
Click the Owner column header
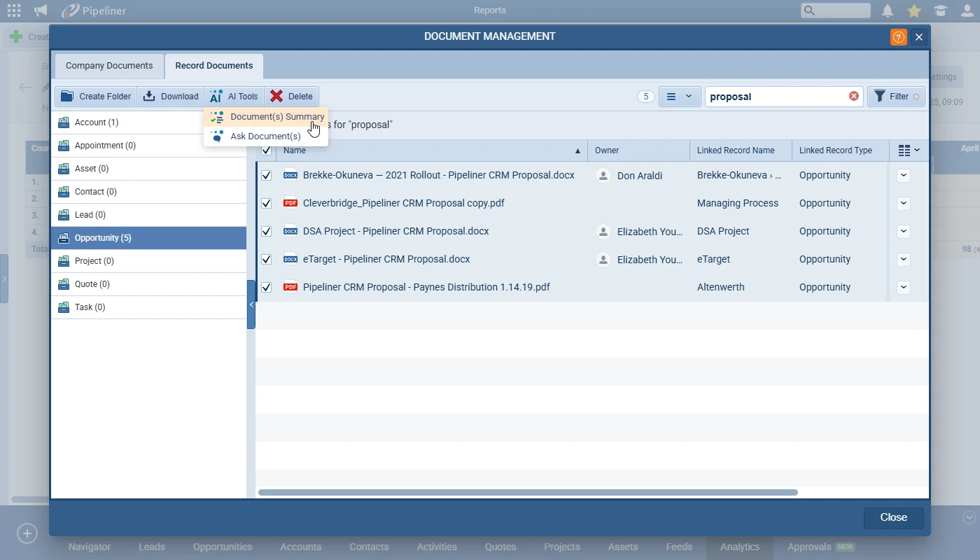[x=638, y=150]
